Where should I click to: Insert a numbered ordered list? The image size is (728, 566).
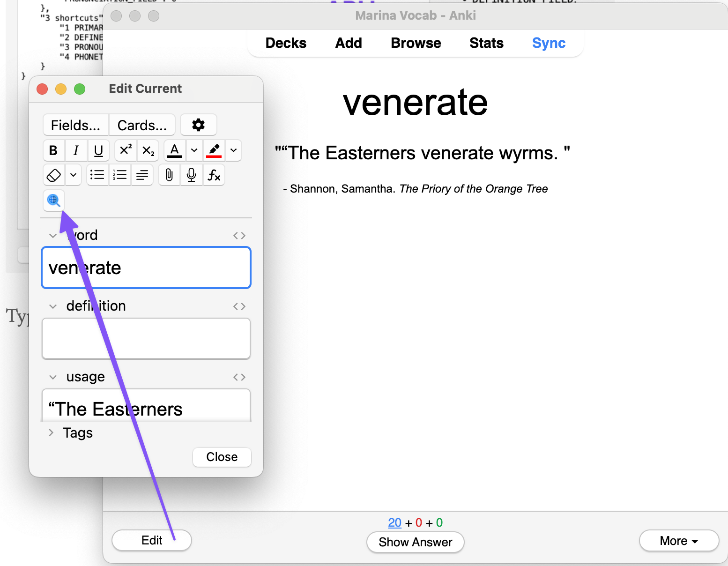pos(120,175)
